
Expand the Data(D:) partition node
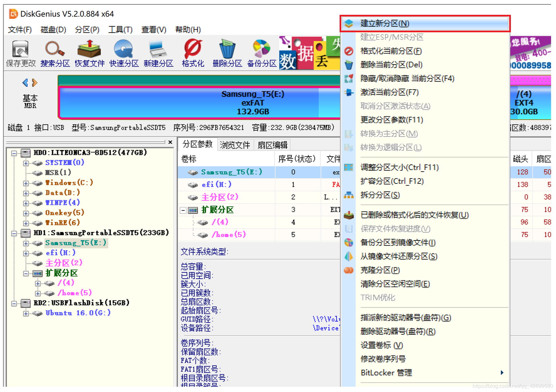pos(26,193)
